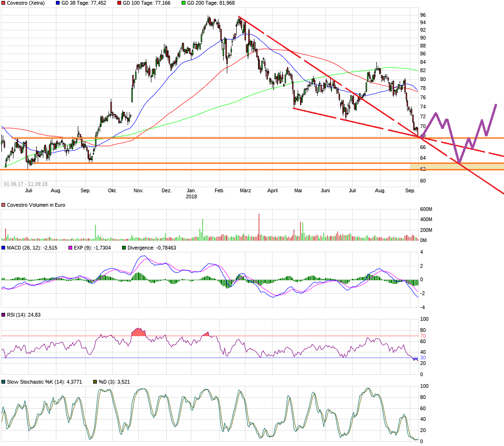Screen dimensions: 504x446
Task: Click the blue 30 RSI oversold level label
Action: (x=423, y=358)
